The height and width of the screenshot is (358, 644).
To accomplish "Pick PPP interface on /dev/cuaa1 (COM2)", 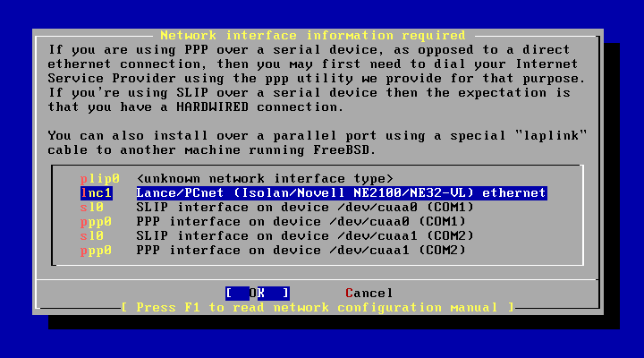I will [x=301, y=251].
